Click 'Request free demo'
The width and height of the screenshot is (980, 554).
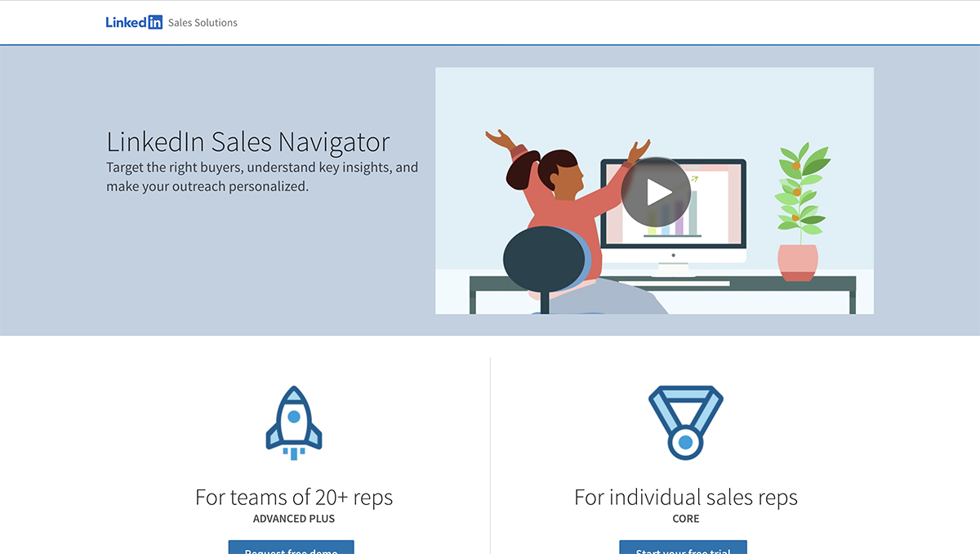(291, 548)
